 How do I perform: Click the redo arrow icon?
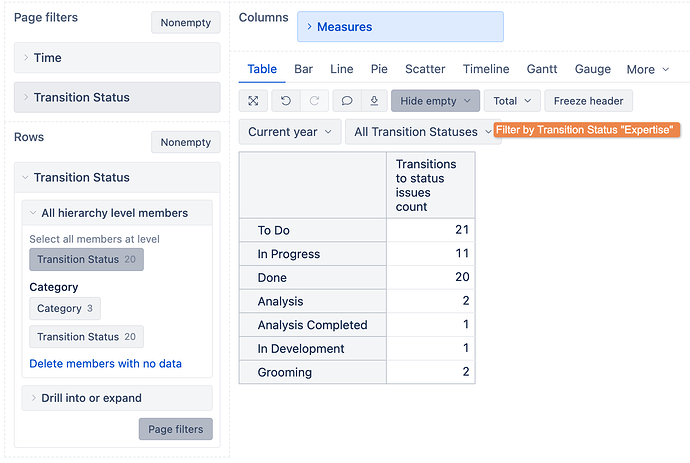click(313, 101)
